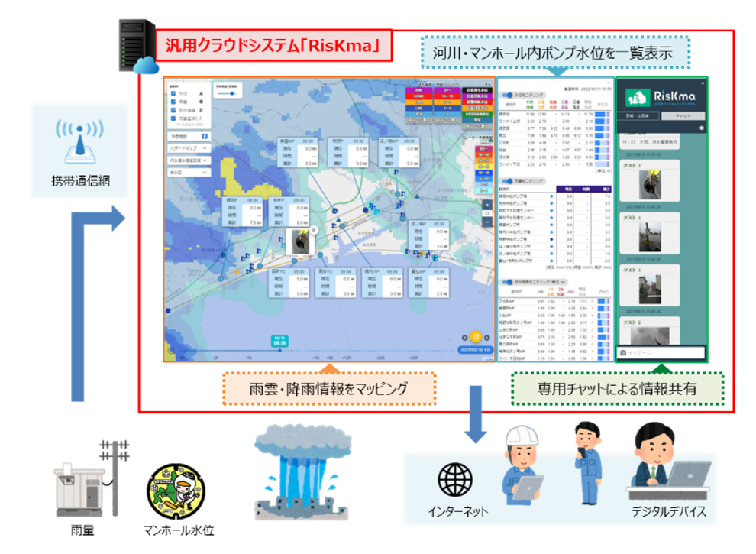Screen dimensions: 756x554
Task: Select the ウトナイ上流 water level row
Action: (x=554, y=121)
